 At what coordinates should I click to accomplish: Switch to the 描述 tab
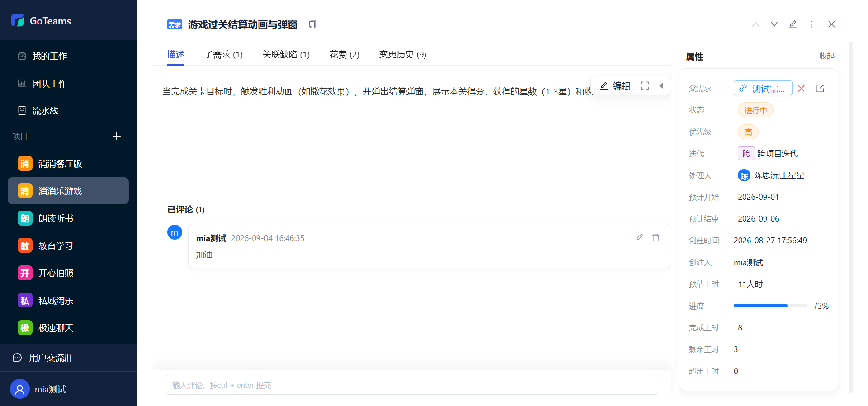point(176,54)
